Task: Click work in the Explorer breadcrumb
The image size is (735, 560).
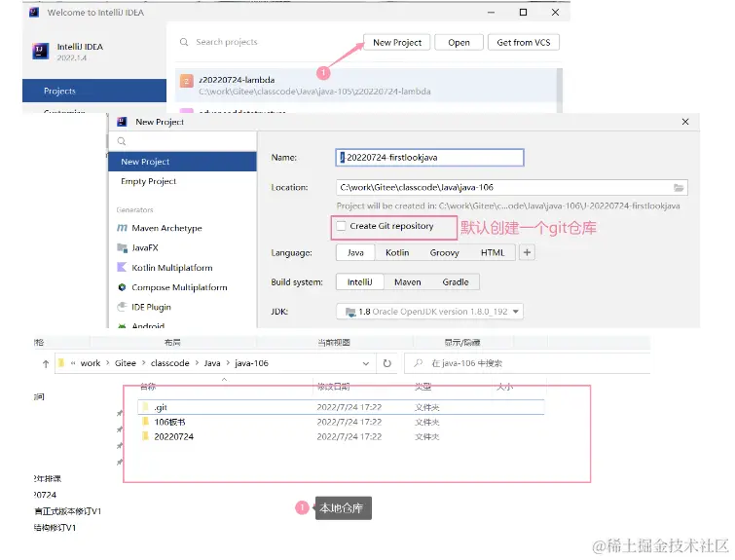Action: coord(91,363)
